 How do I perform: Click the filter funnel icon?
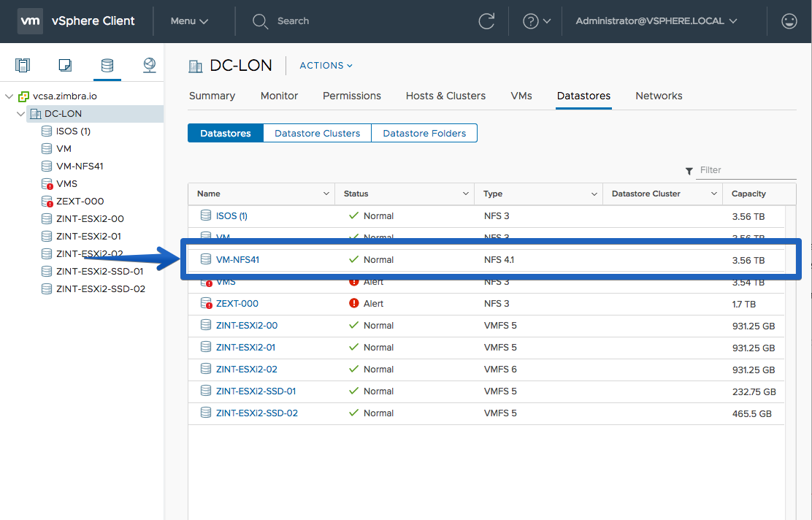point(689,171)
